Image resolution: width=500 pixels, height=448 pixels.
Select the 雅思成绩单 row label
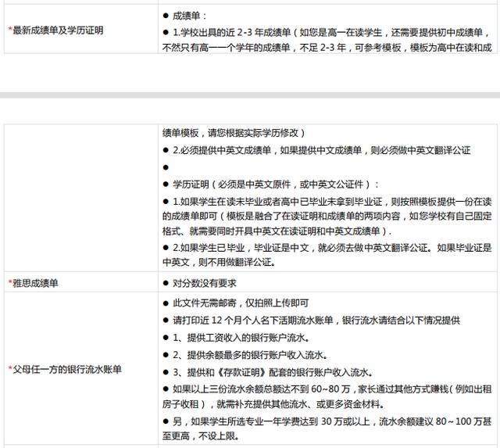(33, 283)
